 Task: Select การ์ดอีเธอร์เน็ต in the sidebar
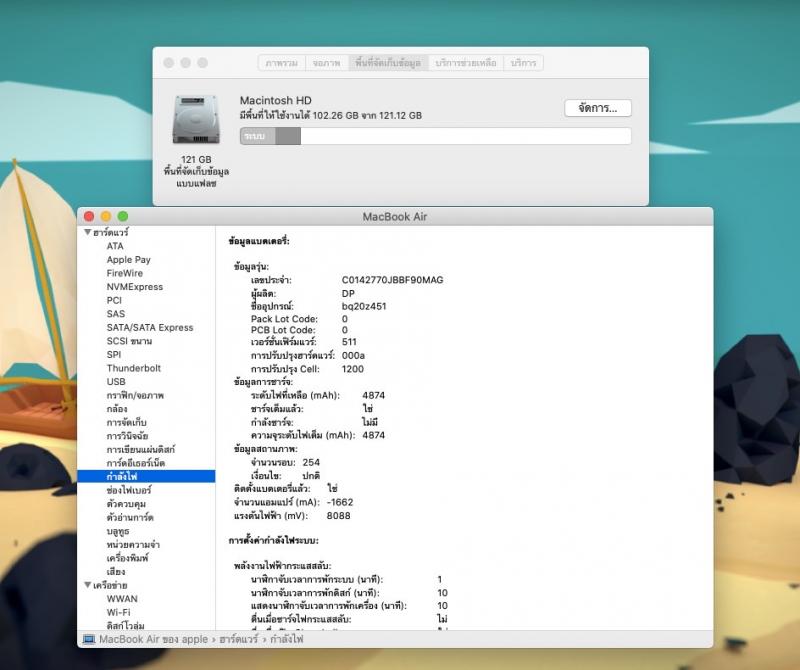coord(136,463)
